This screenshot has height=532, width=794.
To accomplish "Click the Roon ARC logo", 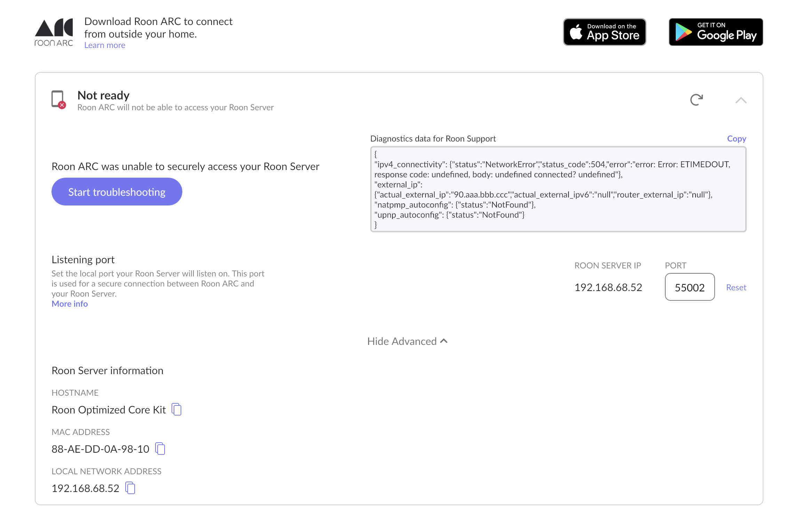I will [54, 32].
